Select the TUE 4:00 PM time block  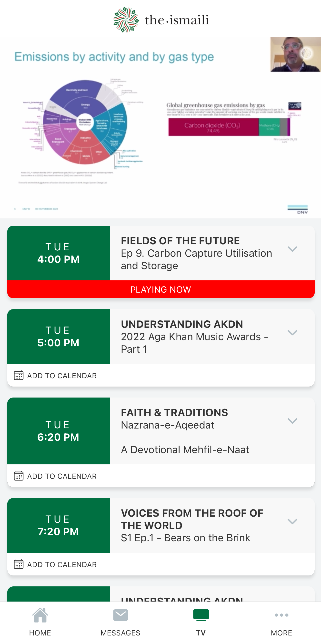59,253
